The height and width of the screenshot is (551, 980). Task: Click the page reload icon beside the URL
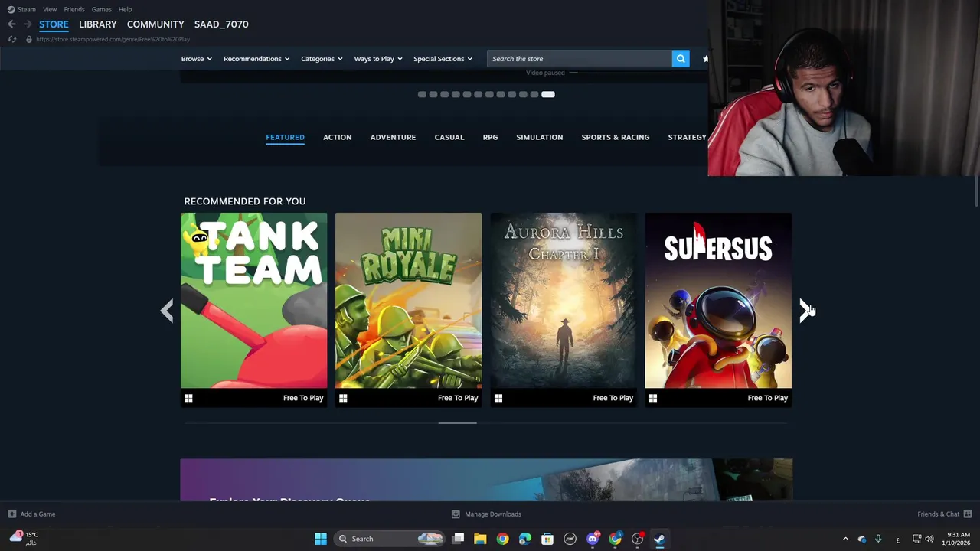point(12,39)
